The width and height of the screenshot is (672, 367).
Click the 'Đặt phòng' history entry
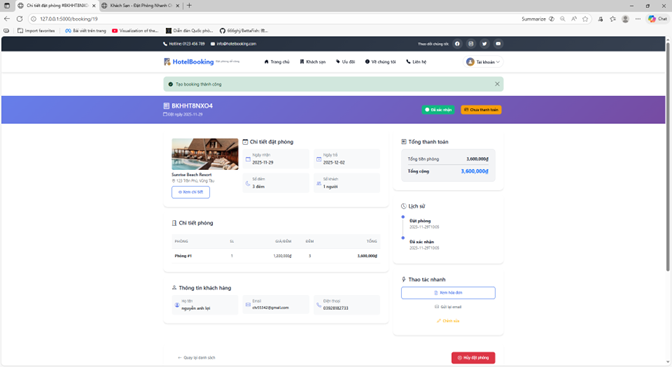(420, 221)
